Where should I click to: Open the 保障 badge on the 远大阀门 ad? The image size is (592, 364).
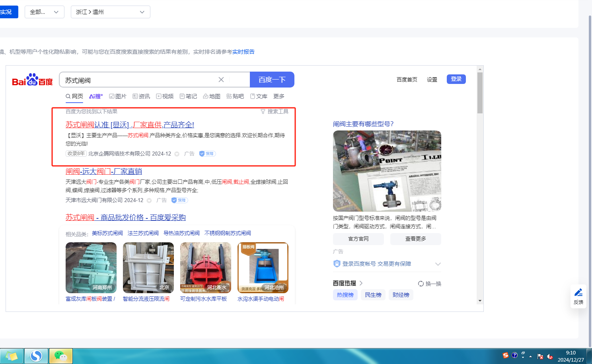pos(179,200)
